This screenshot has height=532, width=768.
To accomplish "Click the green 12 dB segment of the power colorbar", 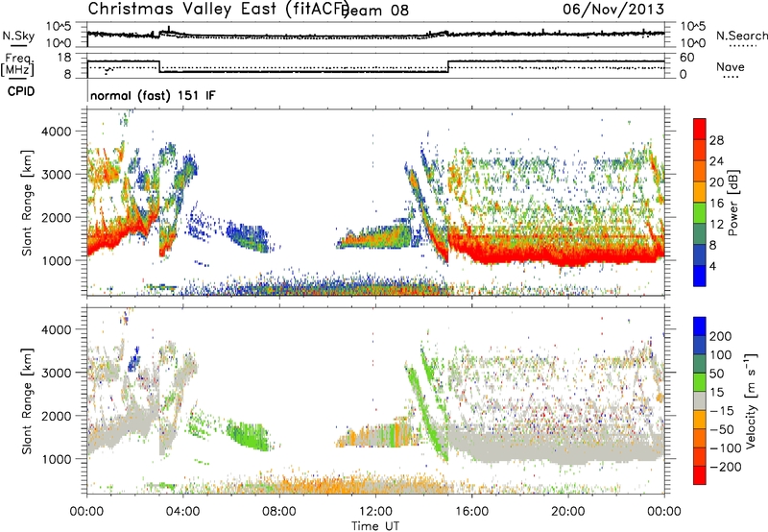I will tap(700, 213).
